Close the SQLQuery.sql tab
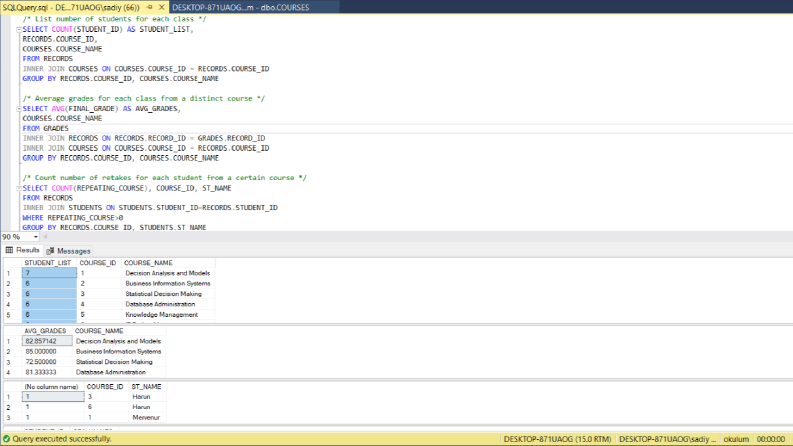 coord(161,7)
